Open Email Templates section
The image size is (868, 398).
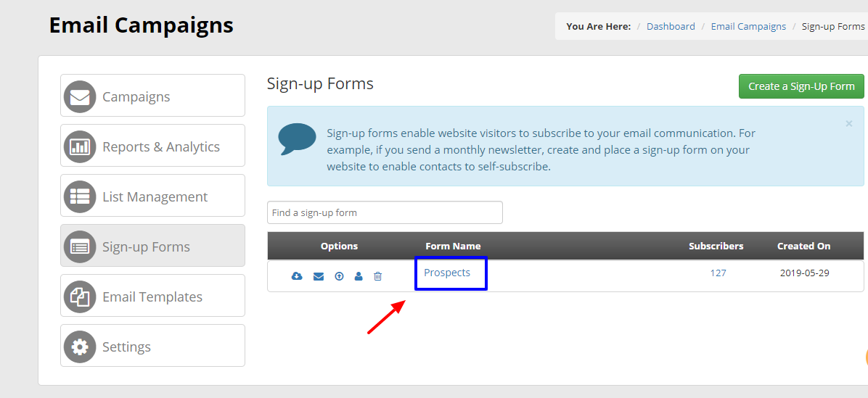coord(153,295)
